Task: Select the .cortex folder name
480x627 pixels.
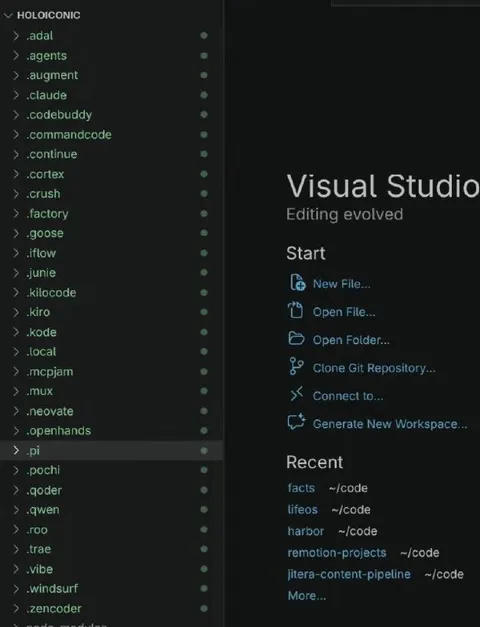Action: click(45, 174)
